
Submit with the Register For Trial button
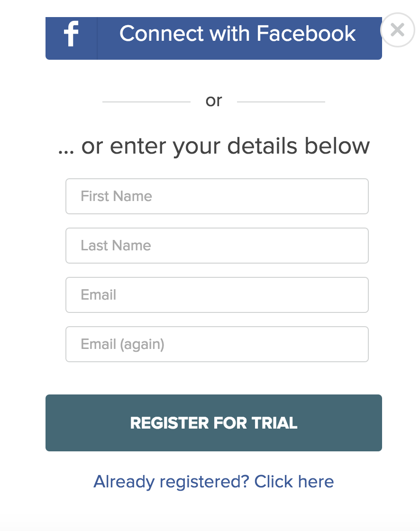(214, 422)
